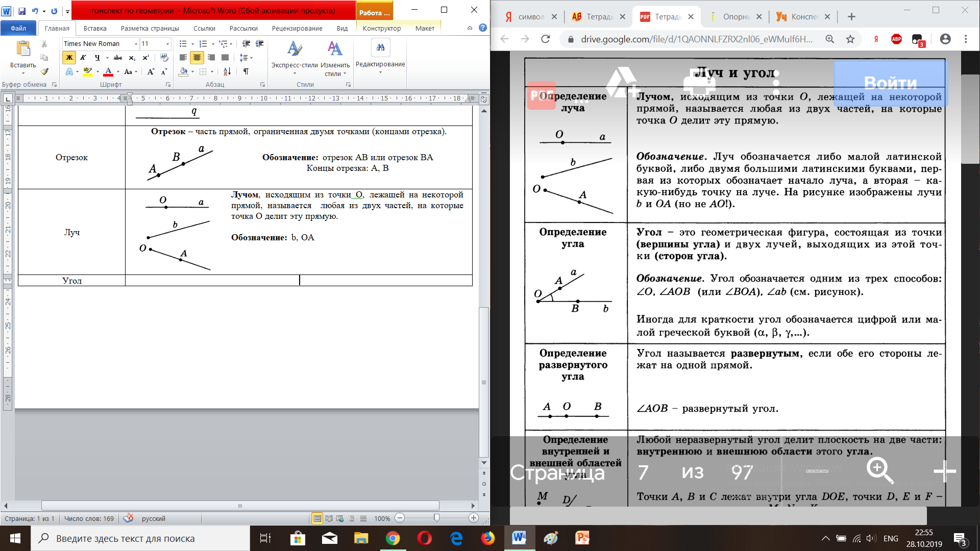Image resolution: width=980 pixels, height=551 pixels.
Task: Open the font size 11 dropdown
Action: 167,44
